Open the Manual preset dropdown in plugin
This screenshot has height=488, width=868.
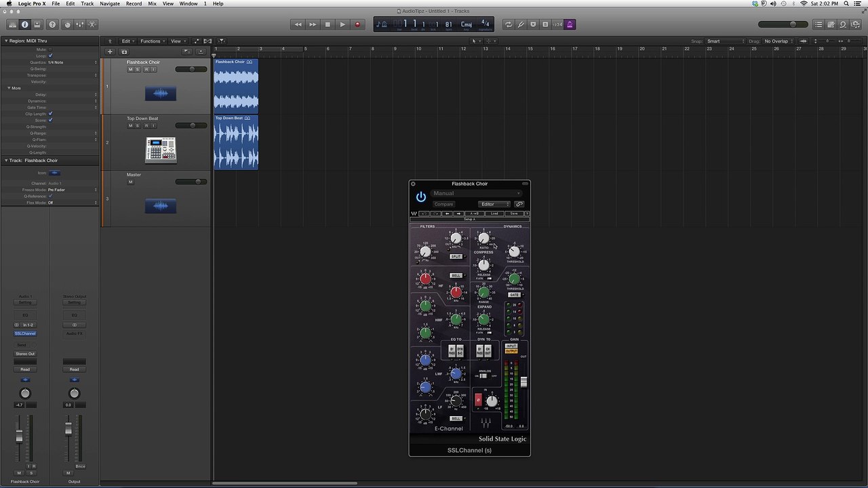tap(477, 193)
